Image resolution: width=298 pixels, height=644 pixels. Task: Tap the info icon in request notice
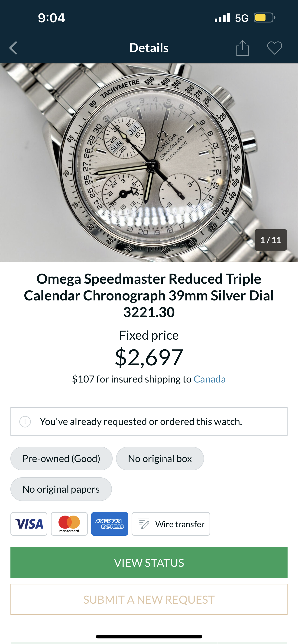click(25, 421)
